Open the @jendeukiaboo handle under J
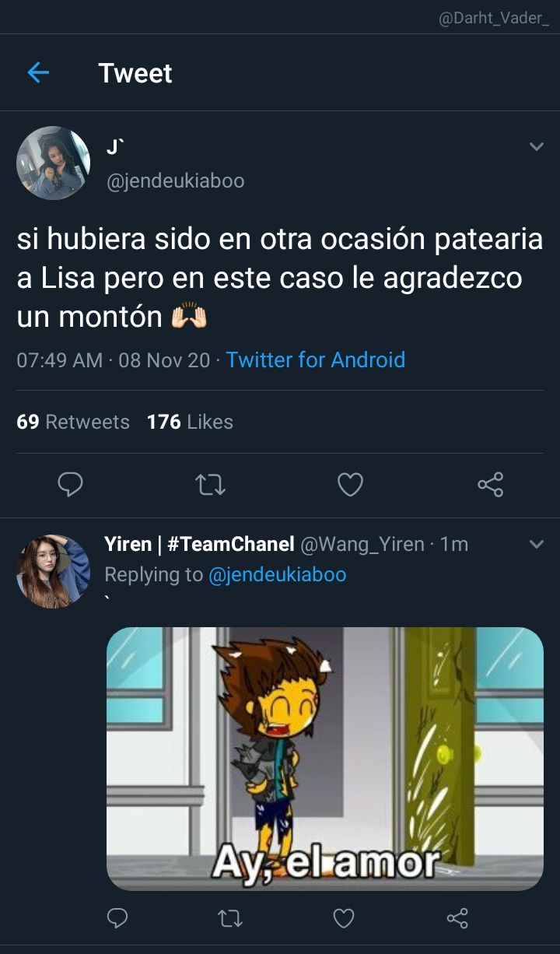 coord(175,181)
